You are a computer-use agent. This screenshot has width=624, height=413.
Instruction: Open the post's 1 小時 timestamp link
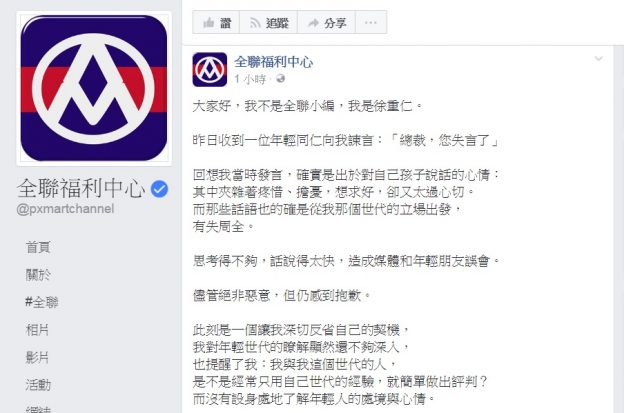coord(250,79)
